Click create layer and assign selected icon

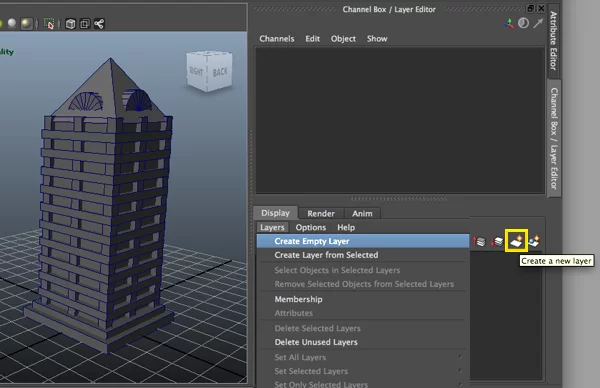click(x=534, y=241)
